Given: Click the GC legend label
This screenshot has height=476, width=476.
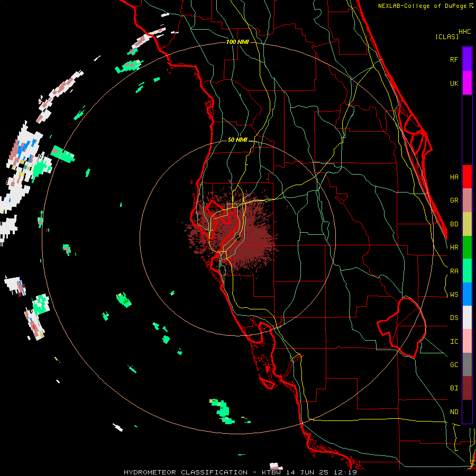Looking at the screenshot, I should point(454,365).
